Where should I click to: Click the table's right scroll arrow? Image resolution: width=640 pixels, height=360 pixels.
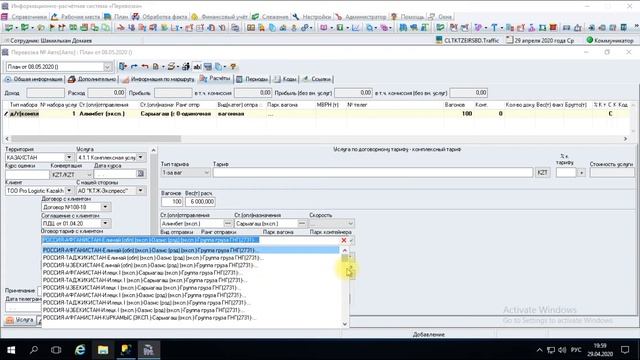tap(625, 139)
